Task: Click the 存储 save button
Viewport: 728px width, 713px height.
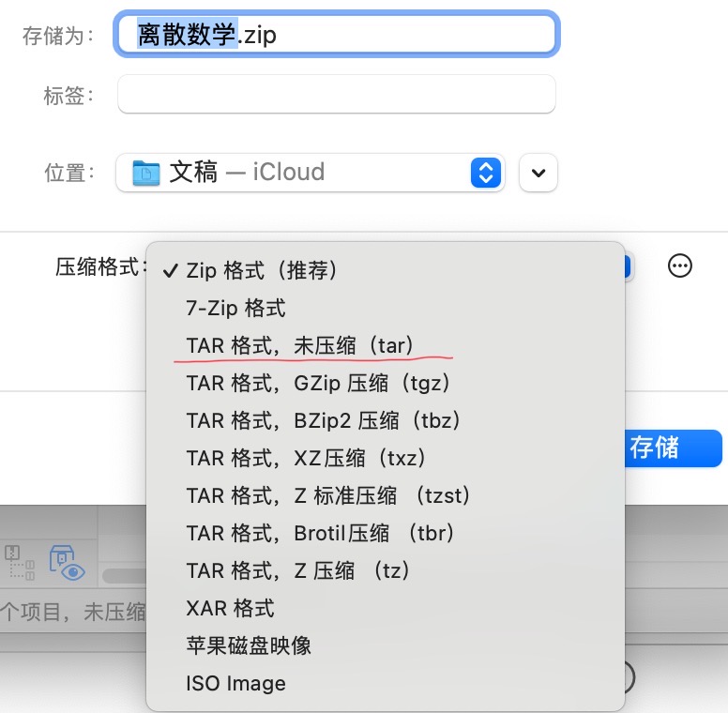Action: coord(674,448)
